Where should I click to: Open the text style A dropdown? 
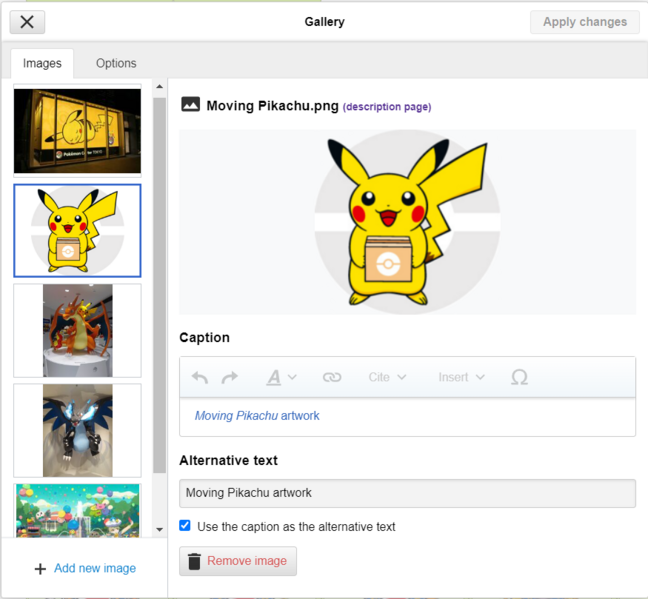[281, 377]
